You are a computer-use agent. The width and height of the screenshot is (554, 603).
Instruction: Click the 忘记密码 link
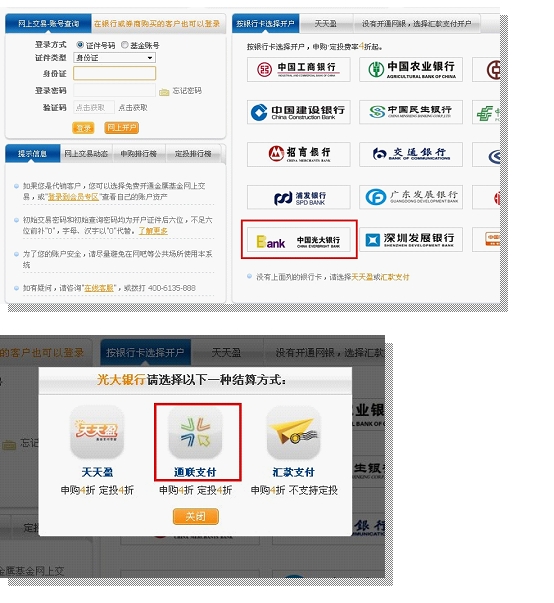187,91
